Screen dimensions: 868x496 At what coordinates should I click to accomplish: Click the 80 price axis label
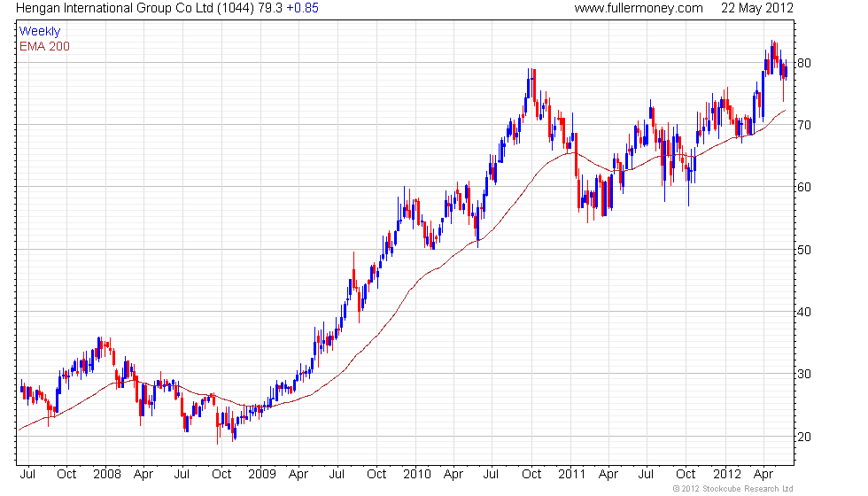point(804,63)
